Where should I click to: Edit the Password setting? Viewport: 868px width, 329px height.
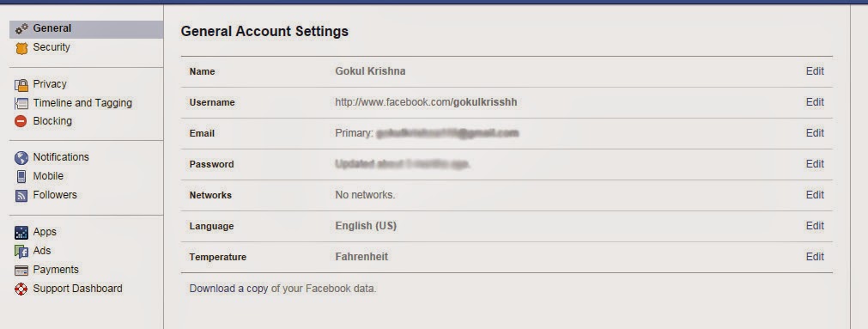pos(815,165)
